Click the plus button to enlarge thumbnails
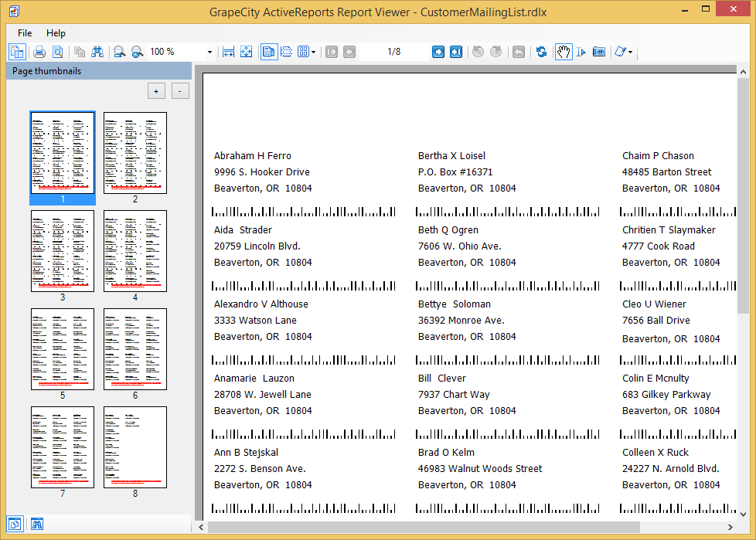 coord(156,90)
